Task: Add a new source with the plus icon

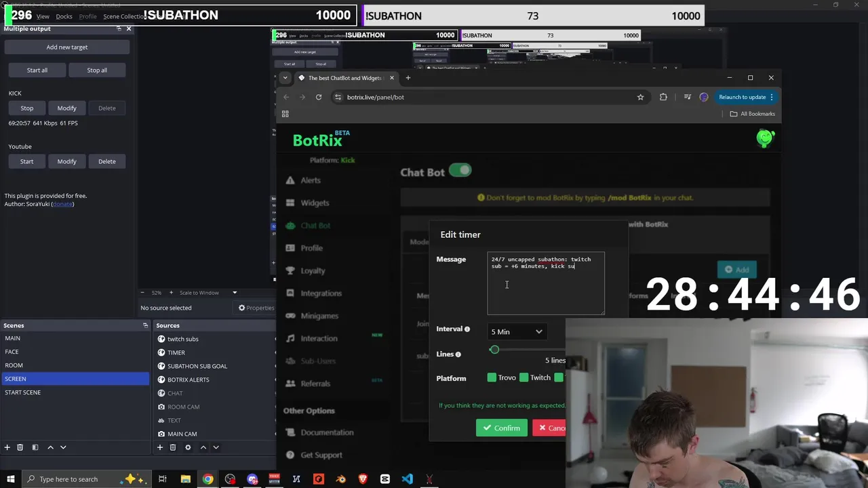Action: point(160,447)
